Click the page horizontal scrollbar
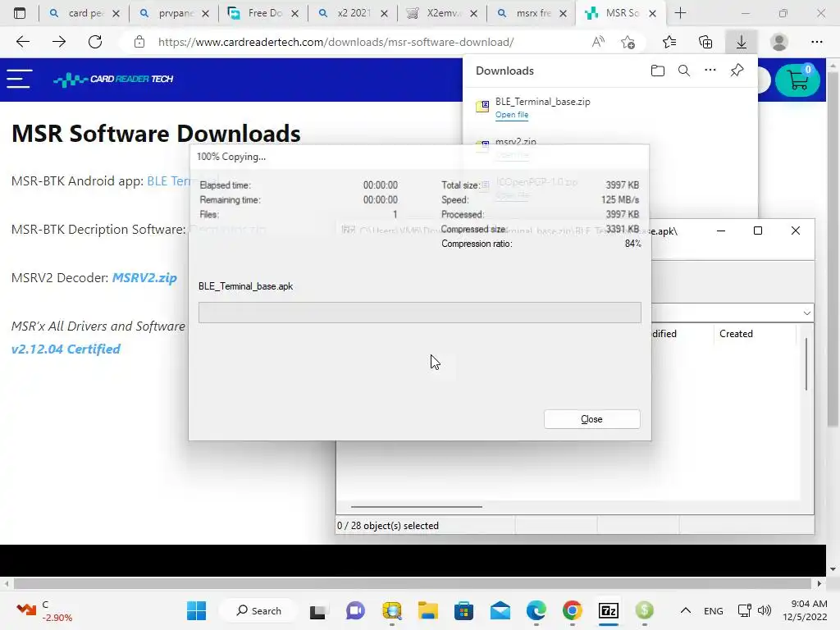Image resolution: width=840 pixels, height=630 pixels. pos(413,583)
